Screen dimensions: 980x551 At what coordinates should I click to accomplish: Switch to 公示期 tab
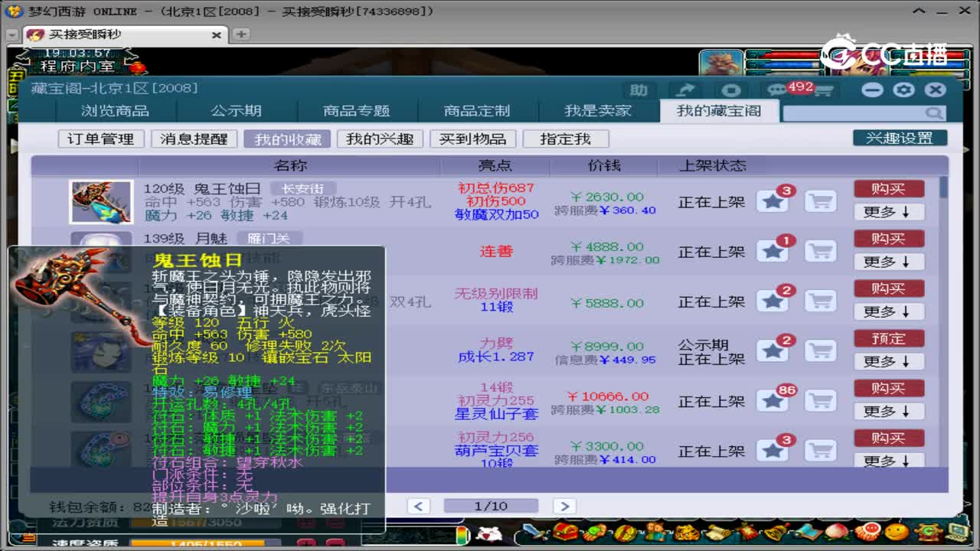[x=237, y=111]
